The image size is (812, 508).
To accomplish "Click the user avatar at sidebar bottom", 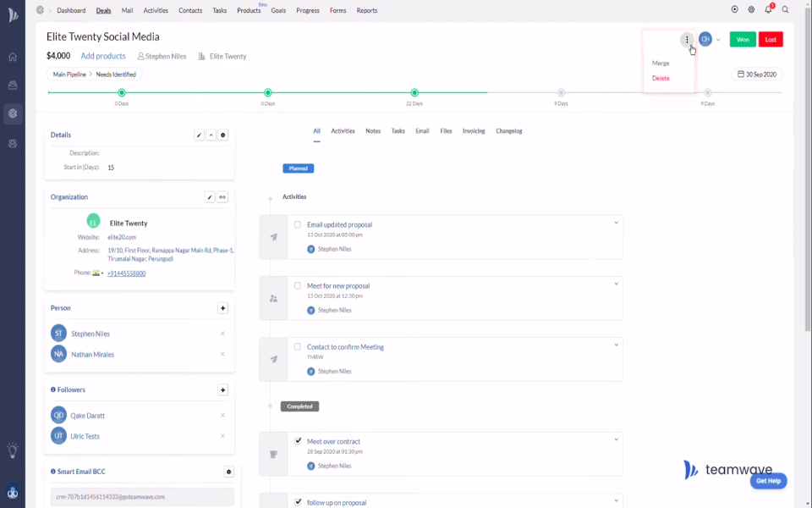I will 13,493.
